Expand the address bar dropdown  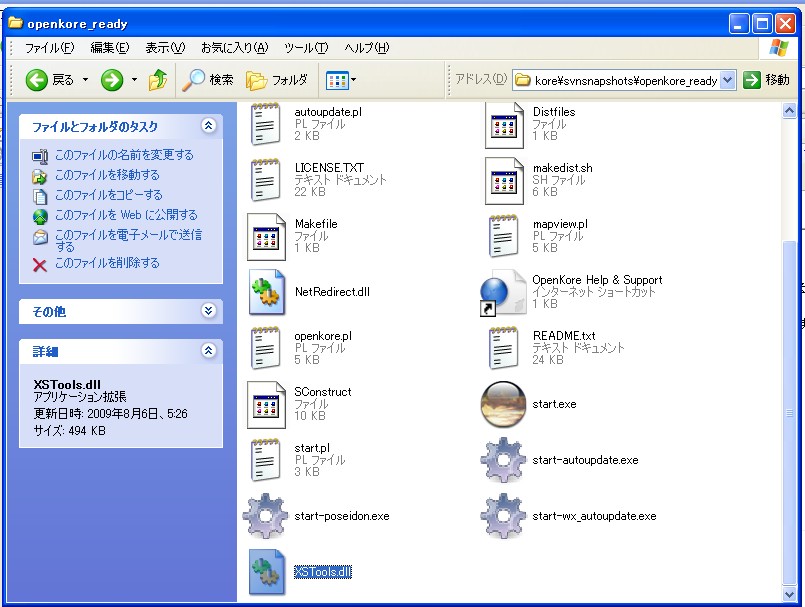tap(727, 80)
